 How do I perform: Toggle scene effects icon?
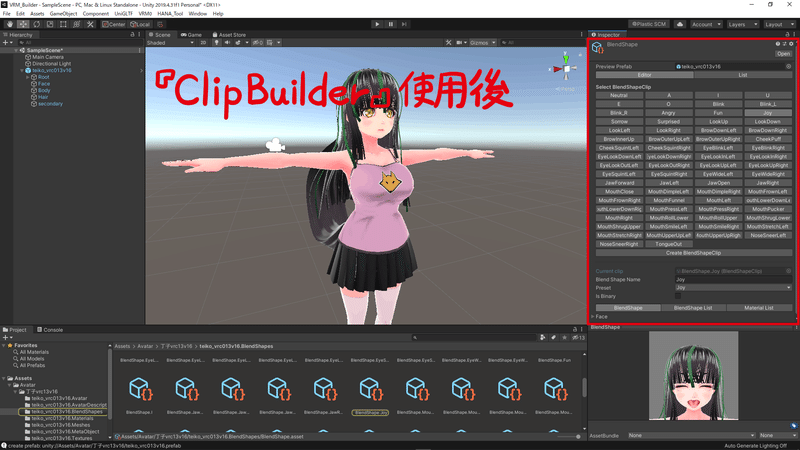(240, 43)
